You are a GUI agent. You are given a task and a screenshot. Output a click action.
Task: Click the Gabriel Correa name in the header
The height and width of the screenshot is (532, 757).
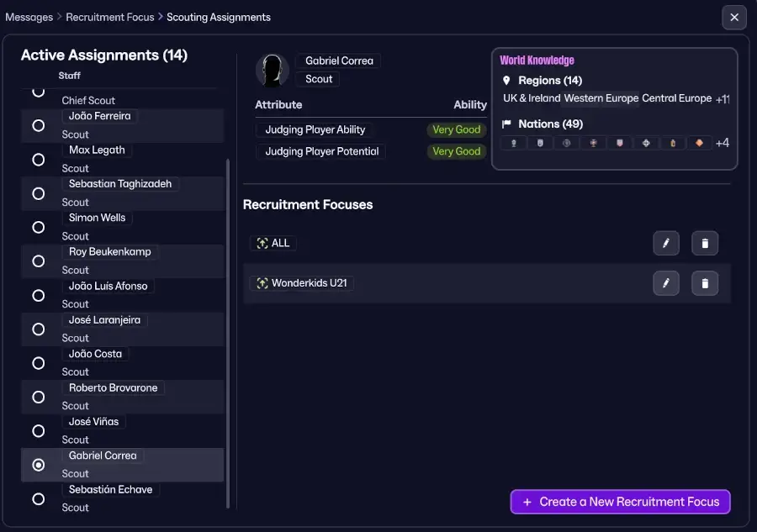[x=339, y=61]
